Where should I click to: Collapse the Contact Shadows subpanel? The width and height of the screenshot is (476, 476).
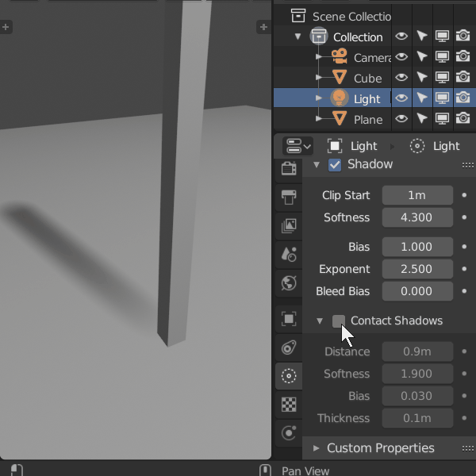tap(320, 321)
